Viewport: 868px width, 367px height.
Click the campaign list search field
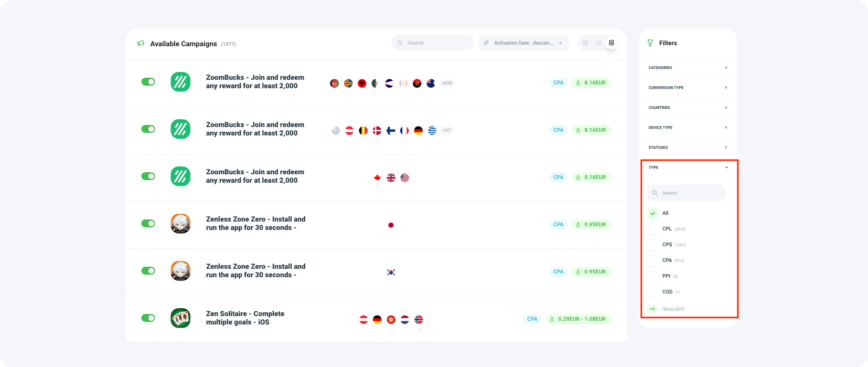tap(432, 43)
